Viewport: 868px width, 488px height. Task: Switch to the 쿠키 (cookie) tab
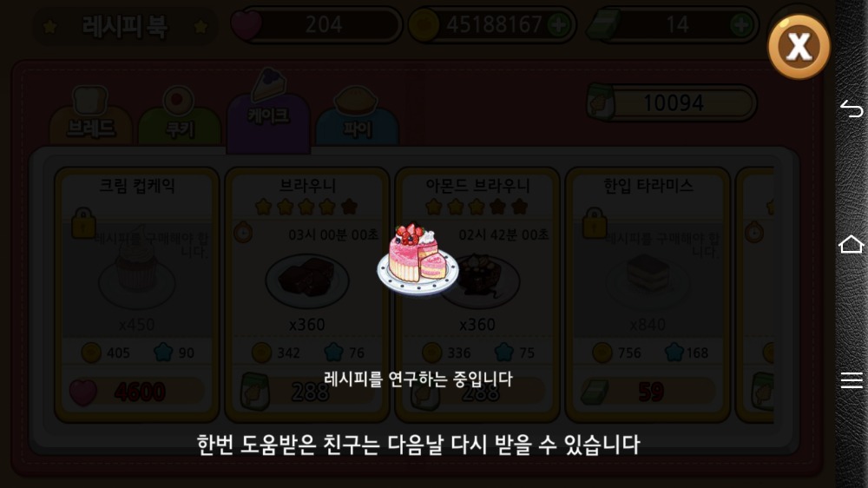(x=180, y=117)
